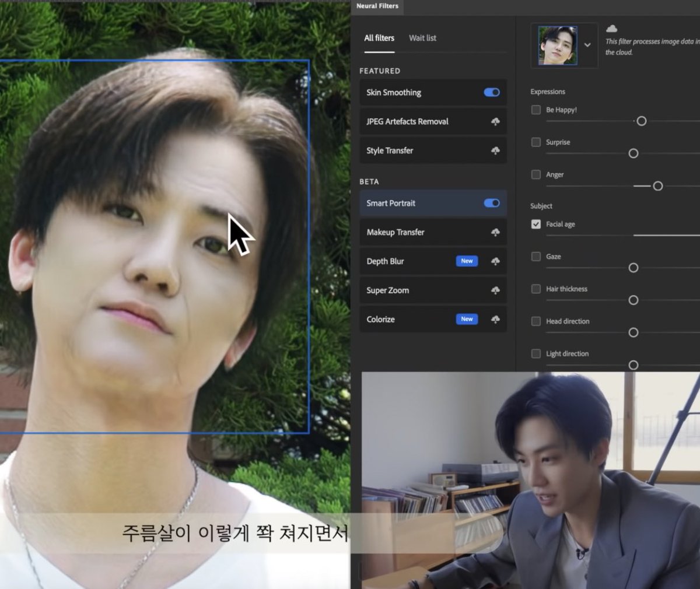
Task: Open the face selection dropdown arrow
Action: click(x=587, y=45)
